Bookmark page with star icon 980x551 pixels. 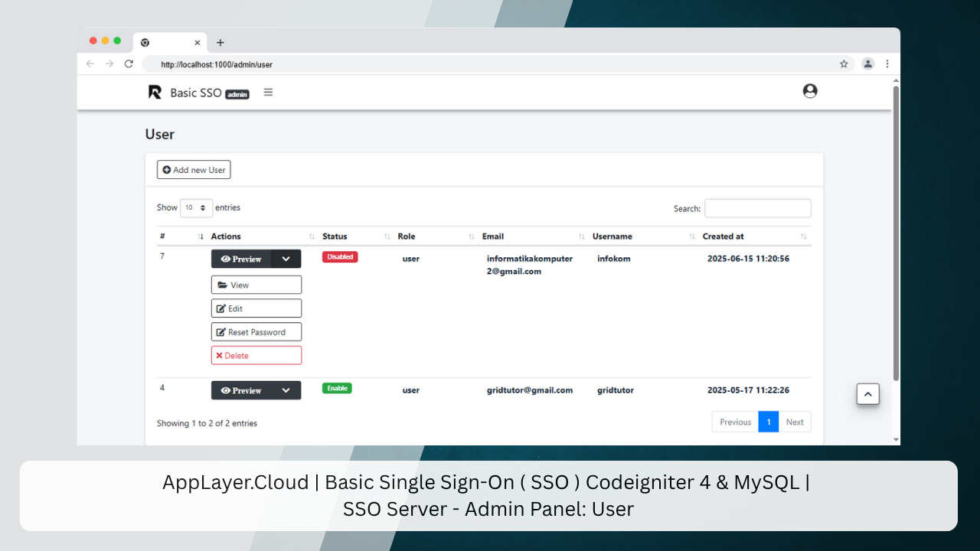pos(844,64)
